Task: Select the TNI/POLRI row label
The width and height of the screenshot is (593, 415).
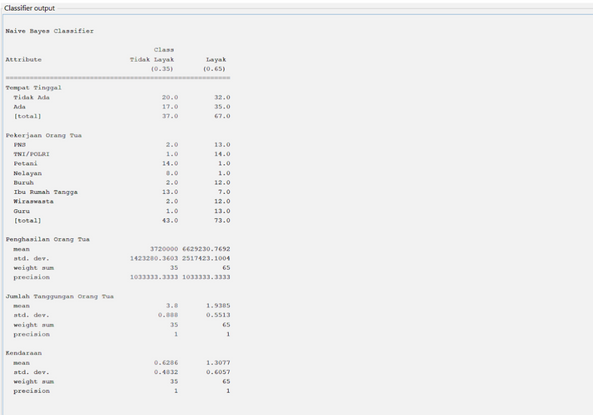Action: click(31, 154)
